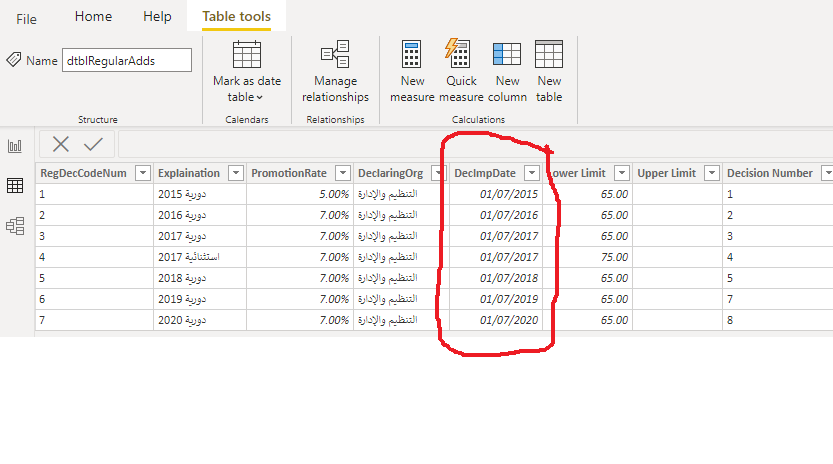Click into the formula bar

475,144
